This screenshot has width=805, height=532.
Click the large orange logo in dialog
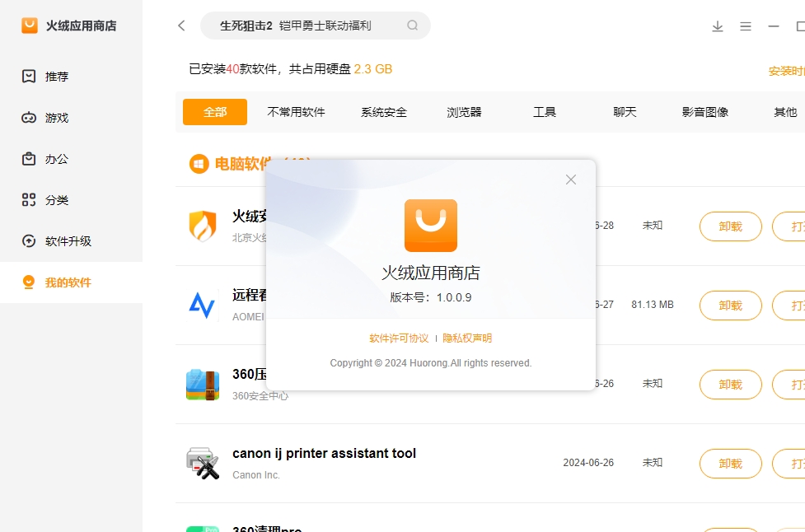[431, 226]
